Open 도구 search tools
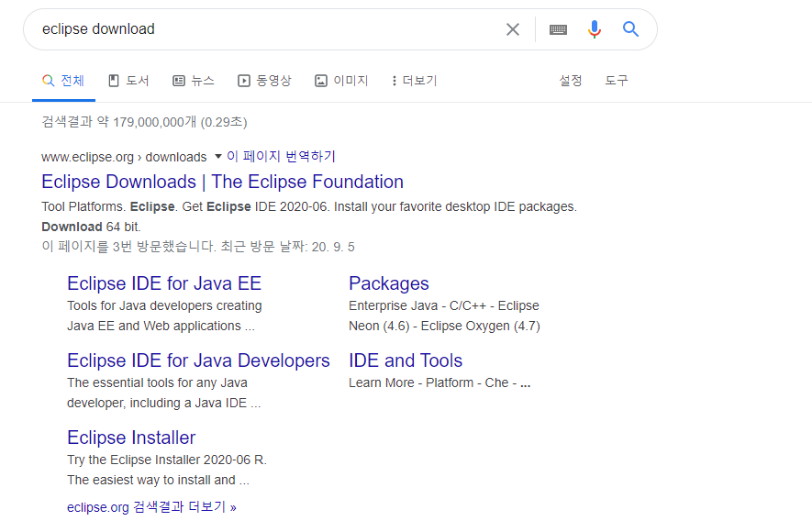 pyautogui.click(x=617, y=81)
